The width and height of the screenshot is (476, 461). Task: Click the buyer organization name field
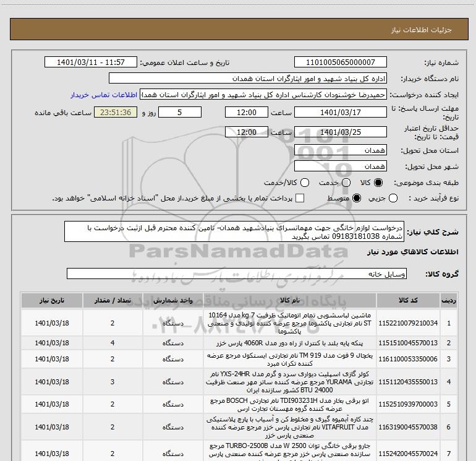pos(248,79)
